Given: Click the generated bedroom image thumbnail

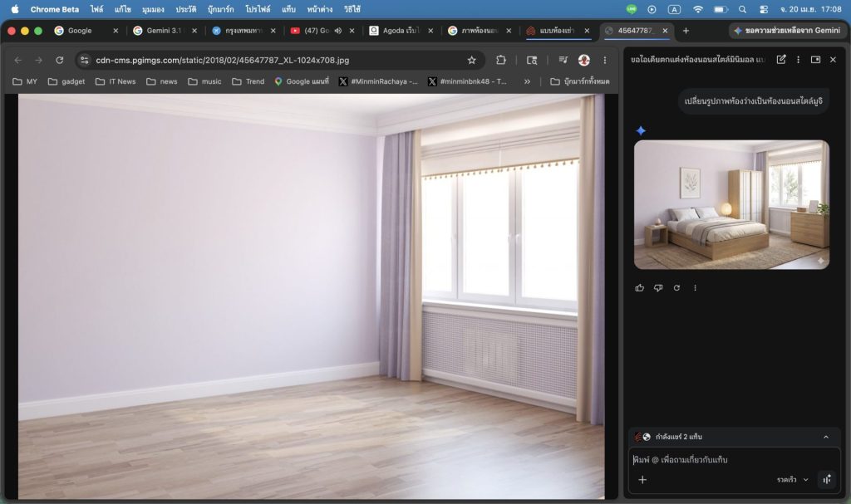Looking at the screenshot, I should (731, 204).
